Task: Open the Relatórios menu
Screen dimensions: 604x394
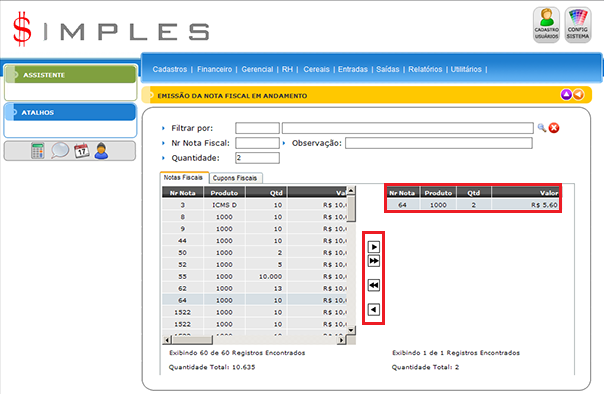Action: point(425,69)
